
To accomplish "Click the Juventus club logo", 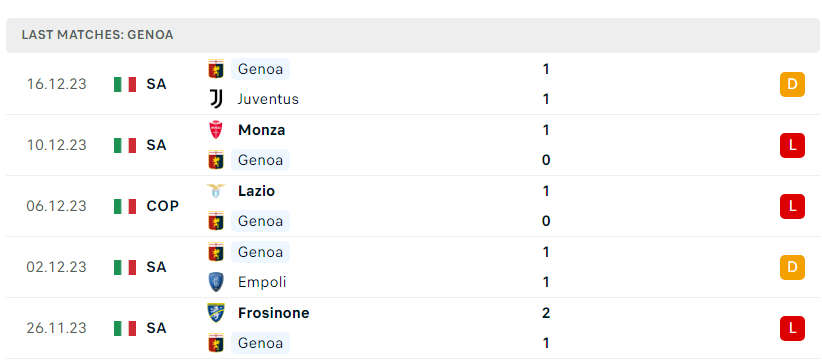I will (x=216, y=99).
